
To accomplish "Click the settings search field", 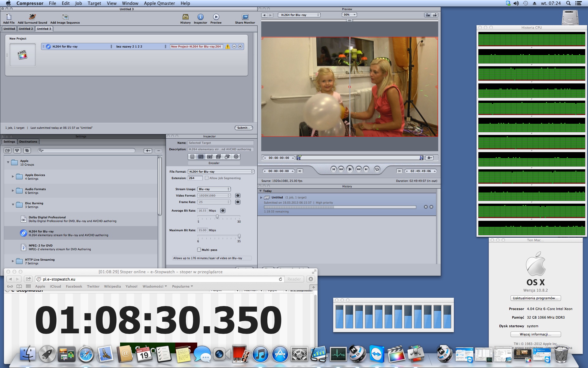I will click(87, 151).
